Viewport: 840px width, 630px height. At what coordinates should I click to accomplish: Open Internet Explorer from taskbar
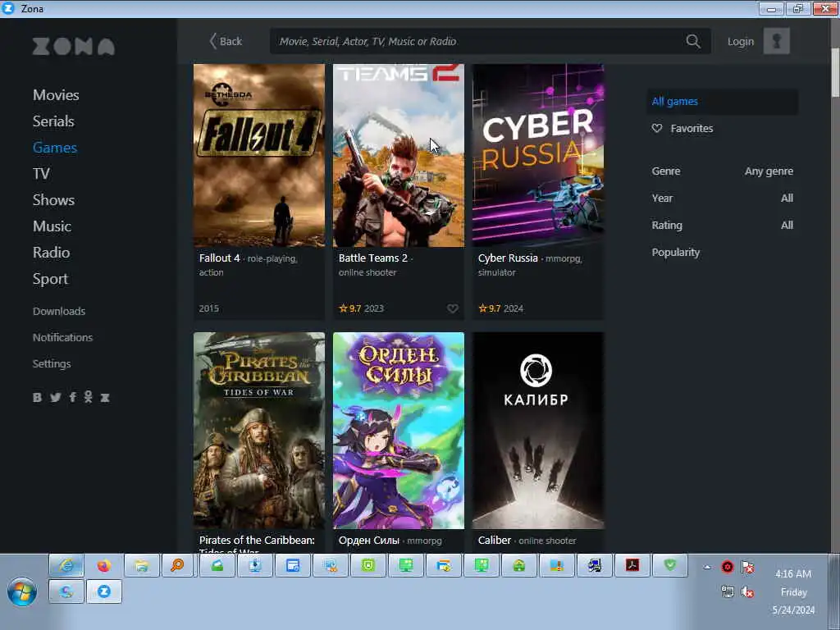66,565
